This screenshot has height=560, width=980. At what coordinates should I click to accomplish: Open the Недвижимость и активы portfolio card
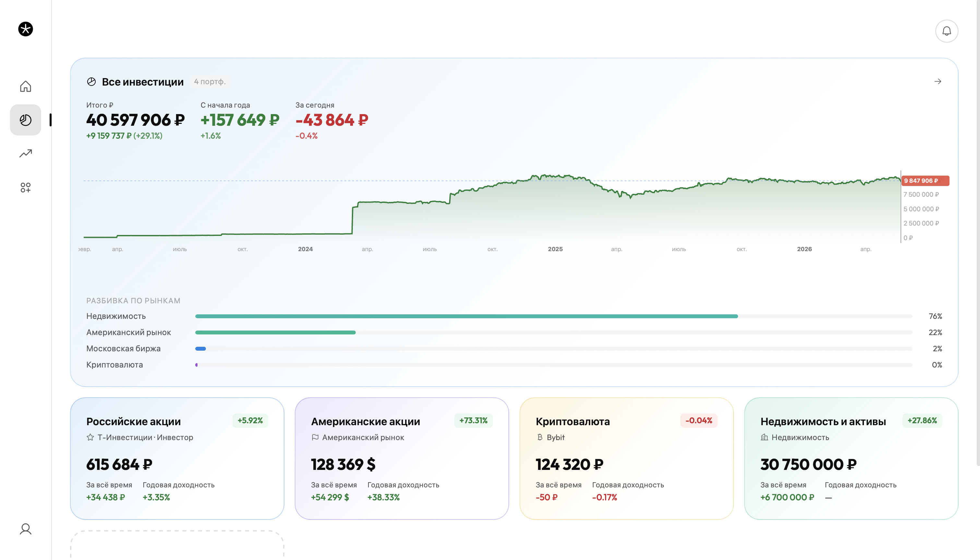tap(851, 459)
